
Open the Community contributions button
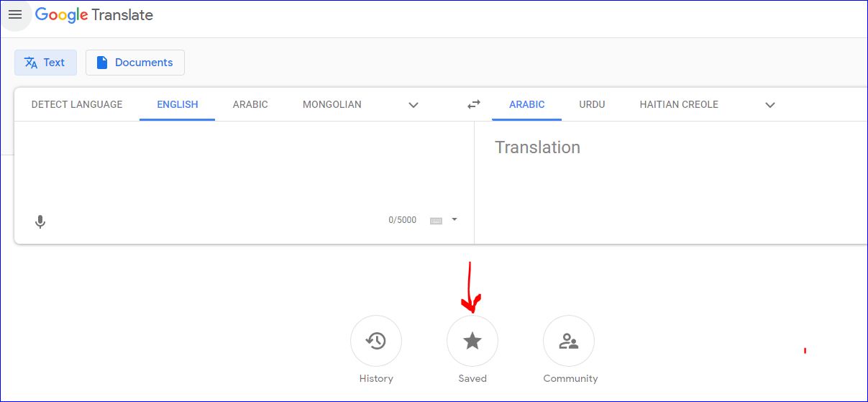569,341
